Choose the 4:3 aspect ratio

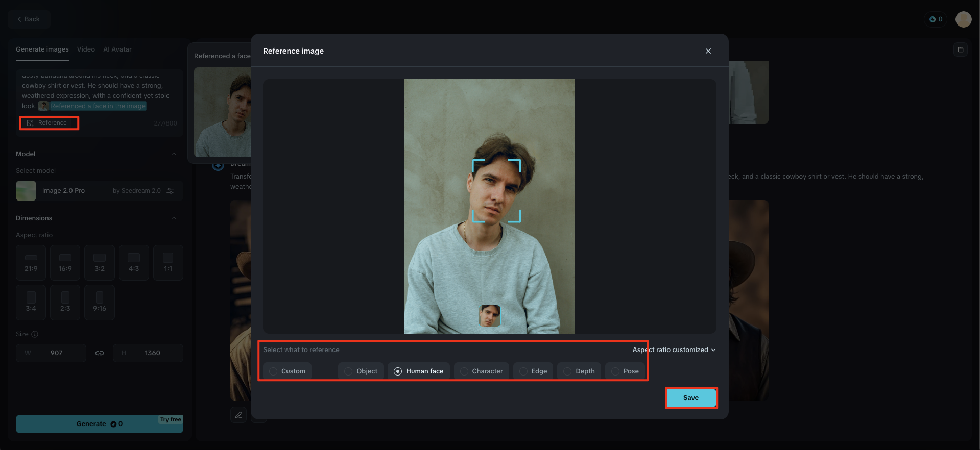tap(134, 263)
